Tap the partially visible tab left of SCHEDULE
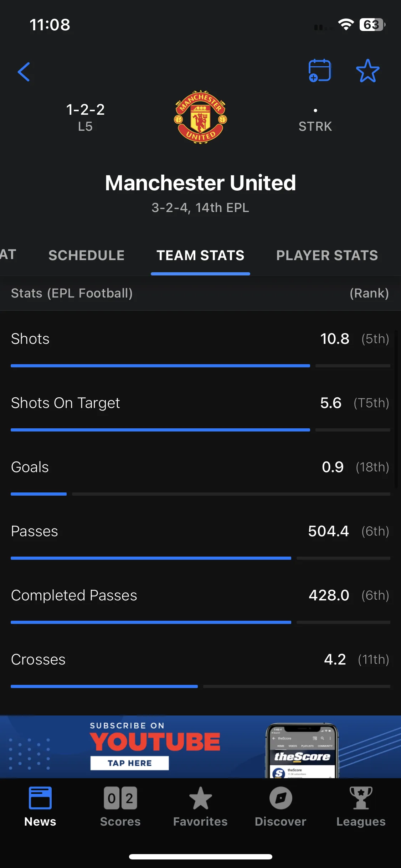The height and width of the screenshot is (868, 401). pos(8,254)
